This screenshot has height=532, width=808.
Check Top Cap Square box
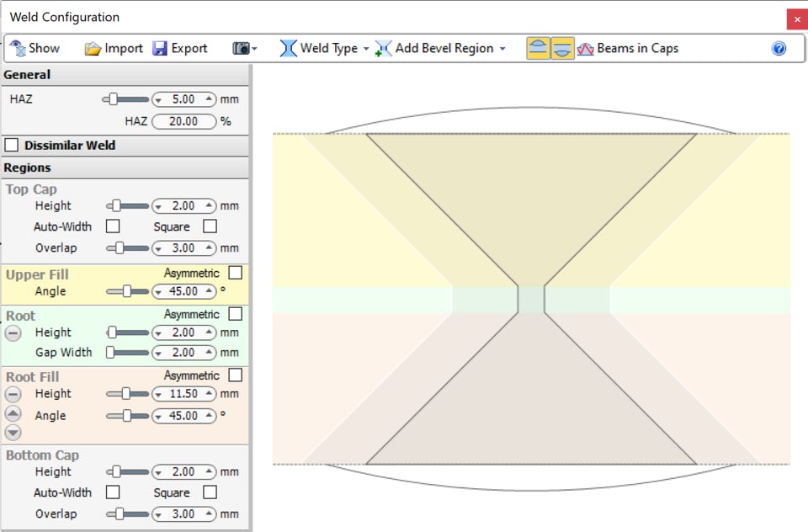[x=210, y=226]
